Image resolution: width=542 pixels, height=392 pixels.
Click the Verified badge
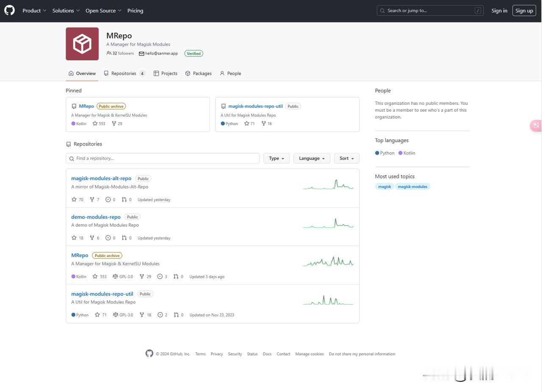[x=194, y=53]
